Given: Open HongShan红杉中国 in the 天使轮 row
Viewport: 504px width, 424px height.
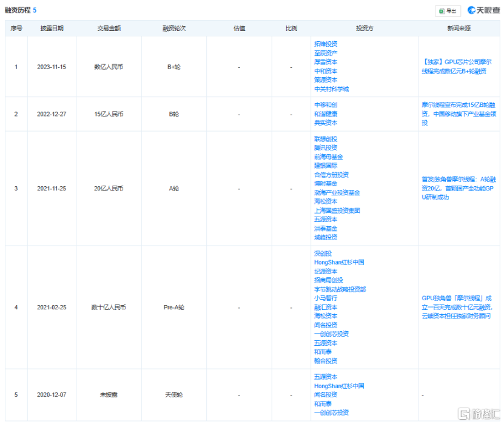Looking at the screenshot, I should pyautogui.click(x=339, y=386).
